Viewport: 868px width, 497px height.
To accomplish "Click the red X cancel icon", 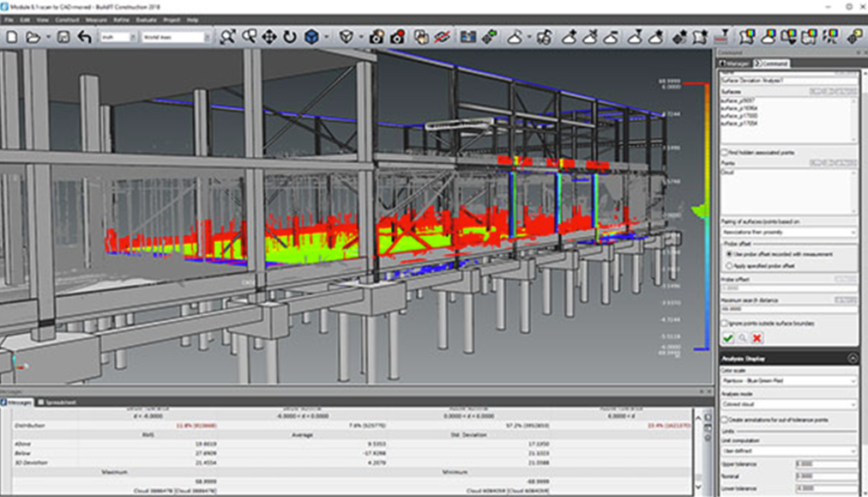I will point(756,338).
